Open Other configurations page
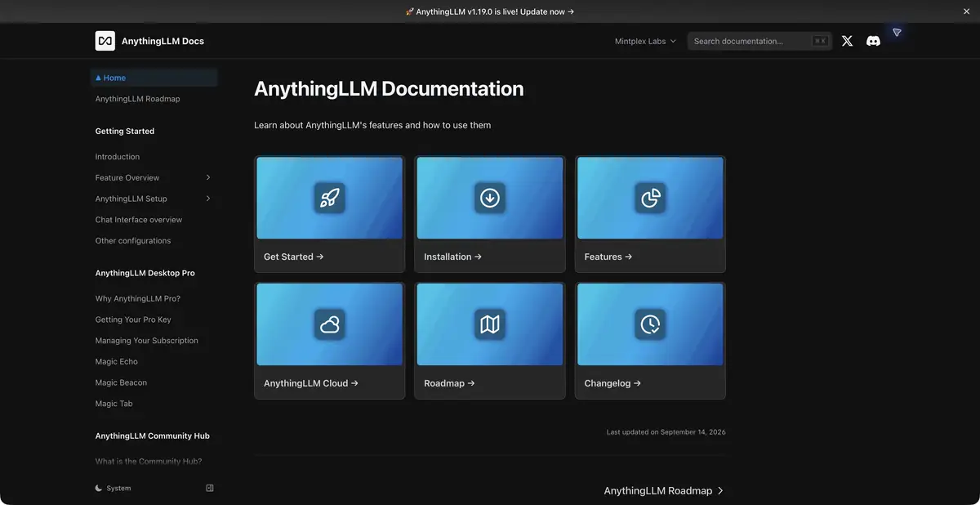 coord(154,241)
